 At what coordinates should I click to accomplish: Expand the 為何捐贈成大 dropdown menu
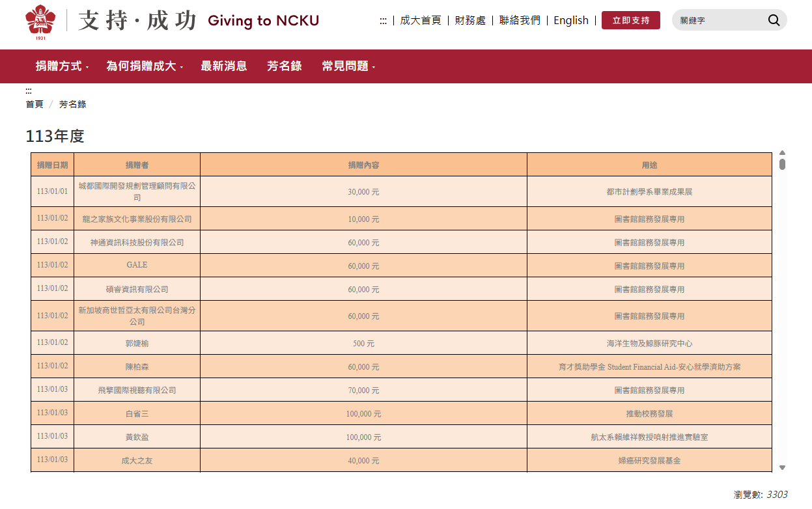145,66
